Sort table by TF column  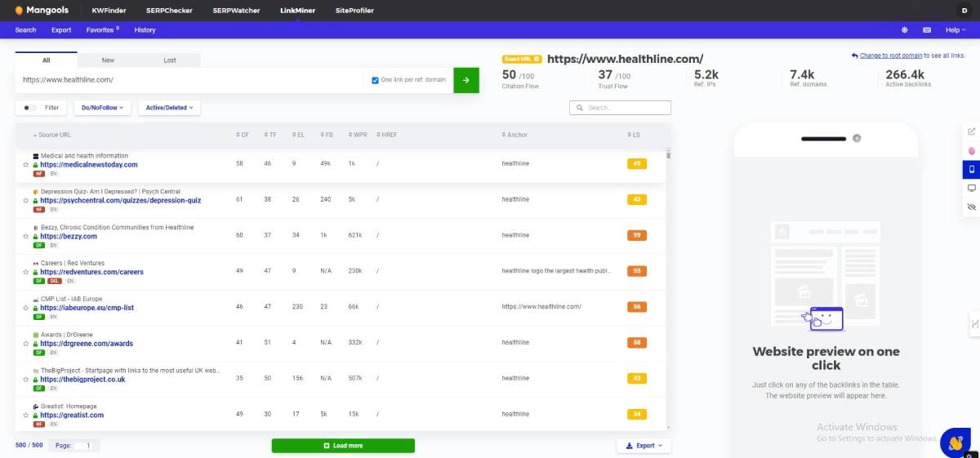coord(271,135)
